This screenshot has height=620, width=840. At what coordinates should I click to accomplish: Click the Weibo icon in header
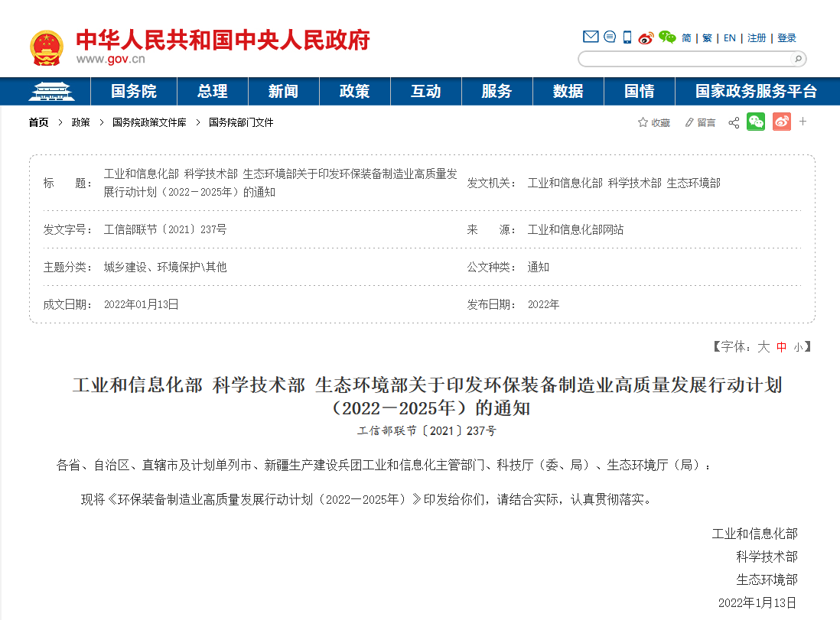coord(646,37)
